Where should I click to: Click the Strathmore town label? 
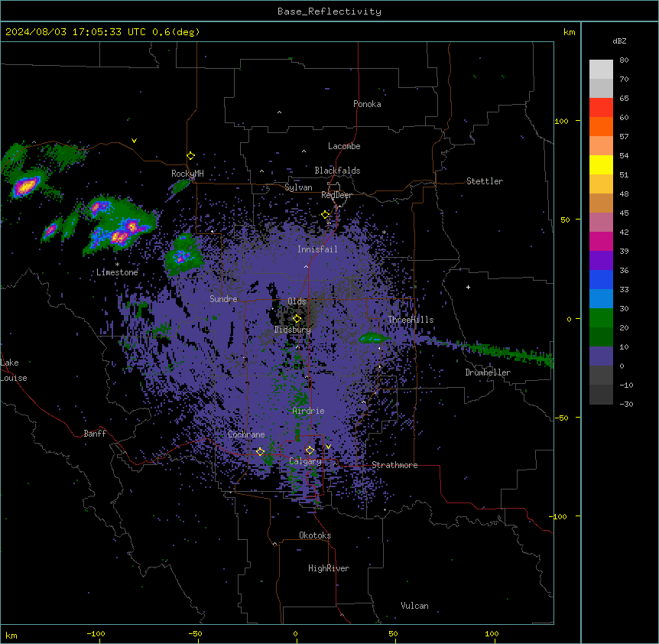[394, 465]
